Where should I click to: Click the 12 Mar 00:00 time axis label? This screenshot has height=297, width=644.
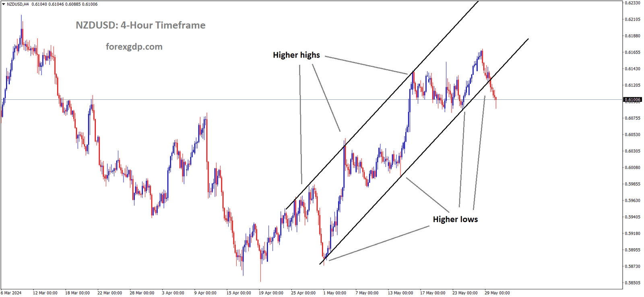pyautogui.click(x=45, y=293)
